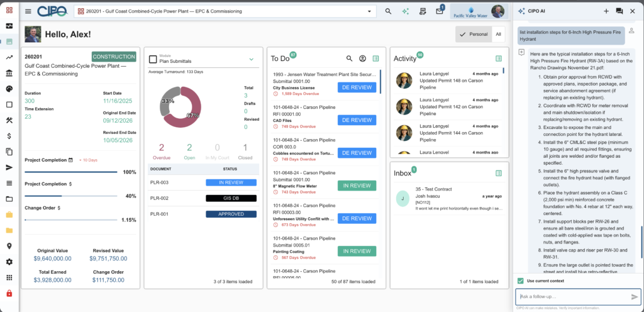The image size is (644, 312).
Task: Open the red dashboard grid sidebar icon
Action: [x=9, y=11]
